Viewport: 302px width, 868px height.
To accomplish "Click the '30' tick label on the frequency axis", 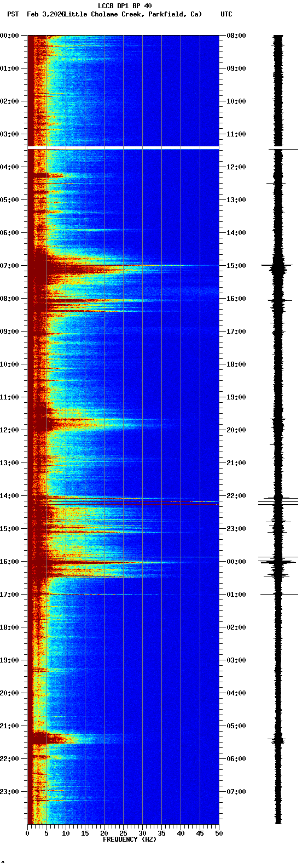I will [x=142, y=833].
